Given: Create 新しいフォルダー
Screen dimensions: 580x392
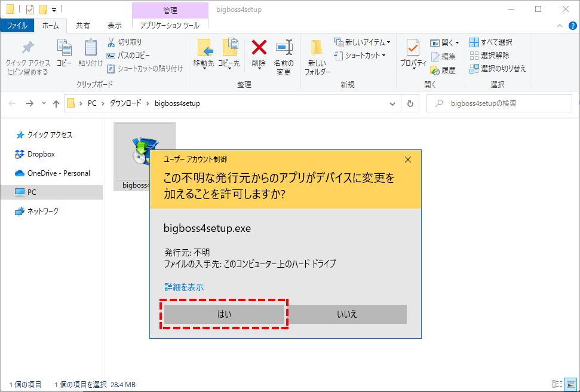Looking at the screenshot, I should (317, 57).
